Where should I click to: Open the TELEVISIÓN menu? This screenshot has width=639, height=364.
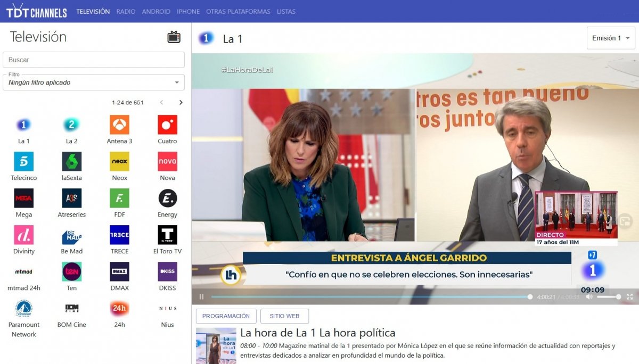tap(93, 11)
